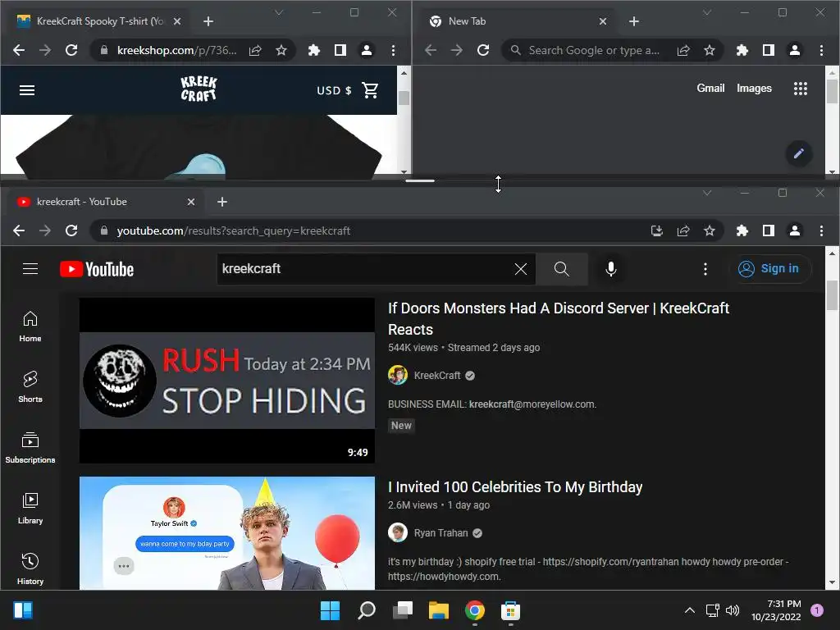Click the YouTube logo
This screenshot has width=840, height=630.
click(97, 269)
